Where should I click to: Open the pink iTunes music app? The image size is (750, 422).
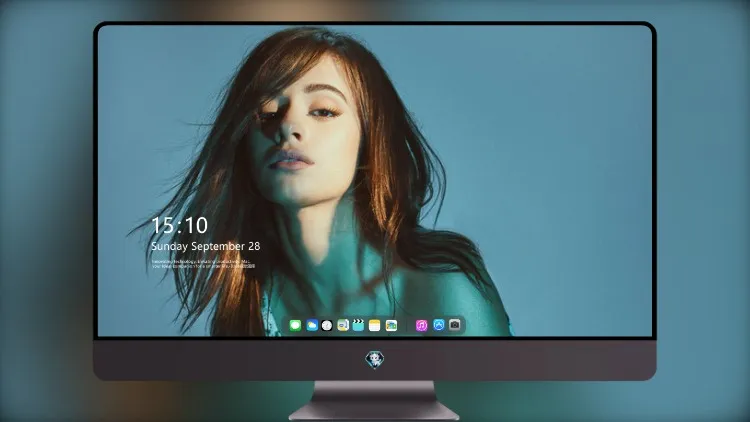click(x=421, y=325)
